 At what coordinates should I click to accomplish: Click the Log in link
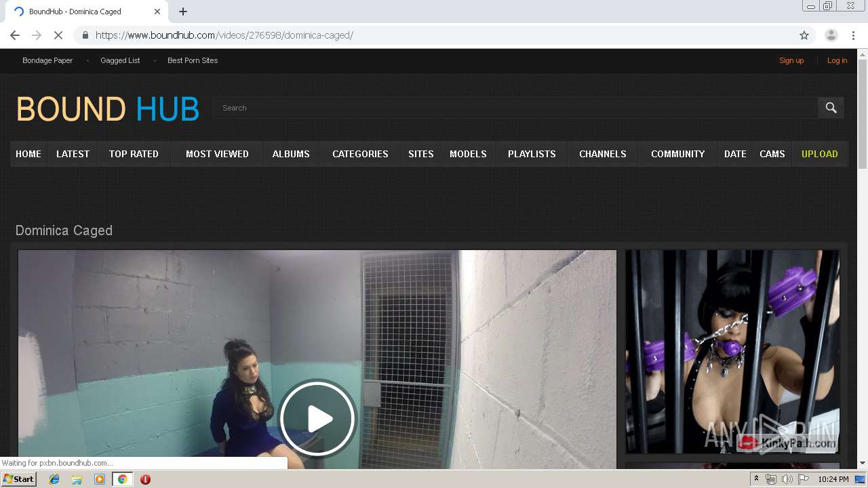pyautogui.click(x=837, y=60)
